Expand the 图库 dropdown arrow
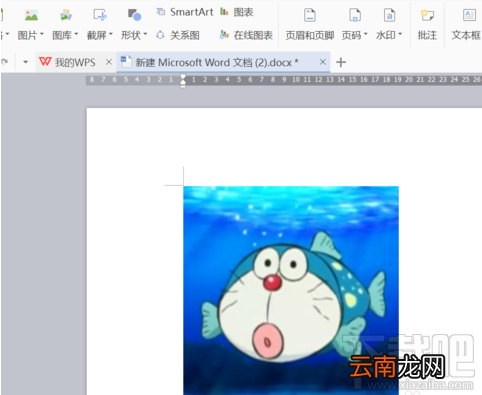 [76, 34]
